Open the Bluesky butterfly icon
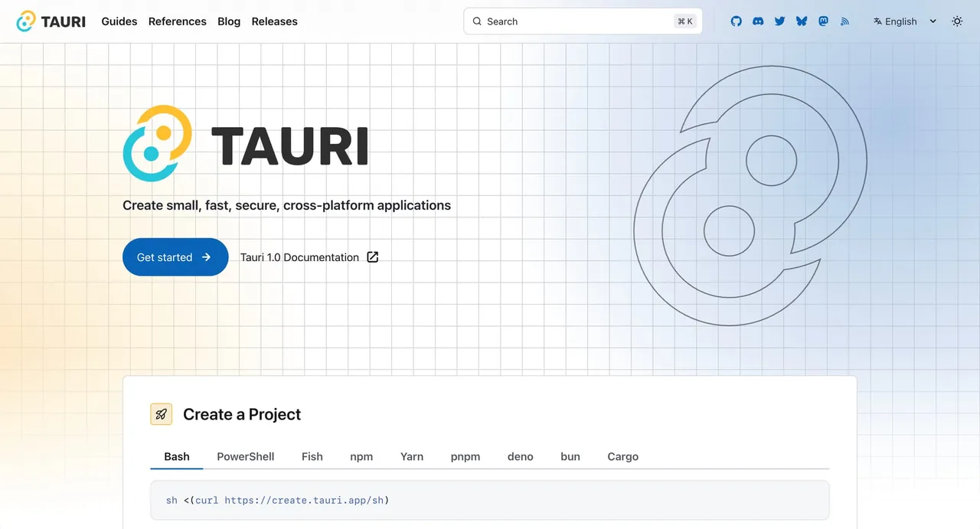The width and height of the screenshot is (980, 529). coord(801,21)
